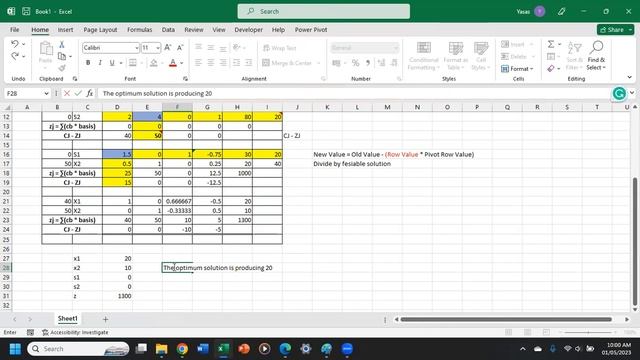Screen dimensions: 640x360
Task: Select all cells corner button
Action: (x=7, y=107)
